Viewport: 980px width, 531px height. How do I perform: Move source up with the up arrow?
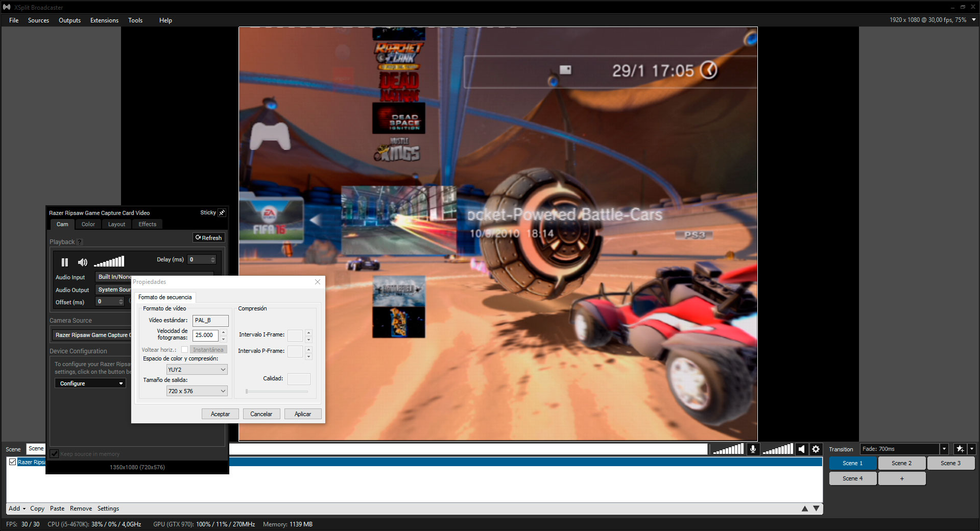coord(805,509)
